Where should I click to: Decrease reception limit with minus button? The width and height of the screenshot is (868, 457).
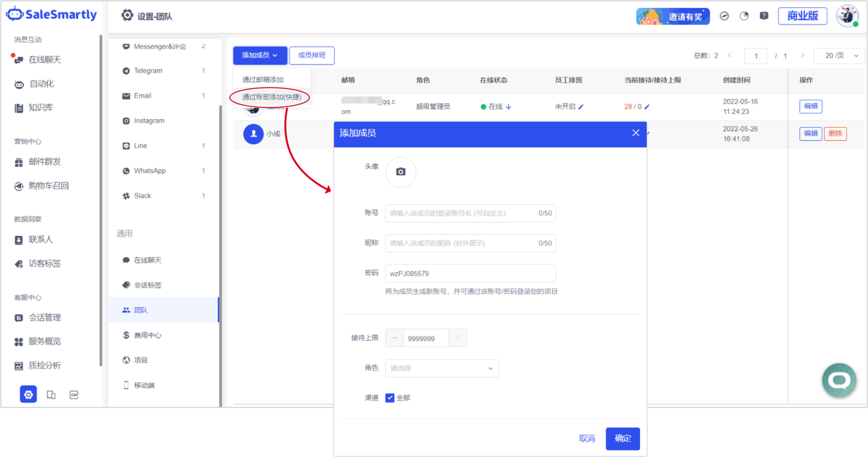[x=395, y=338]
